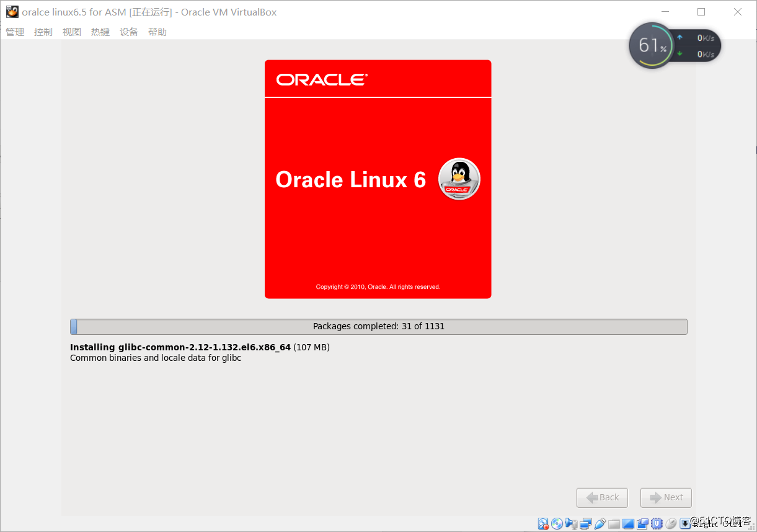Click the Back button
The width and height of the screenshot is (757, 532).
[602, 497]
